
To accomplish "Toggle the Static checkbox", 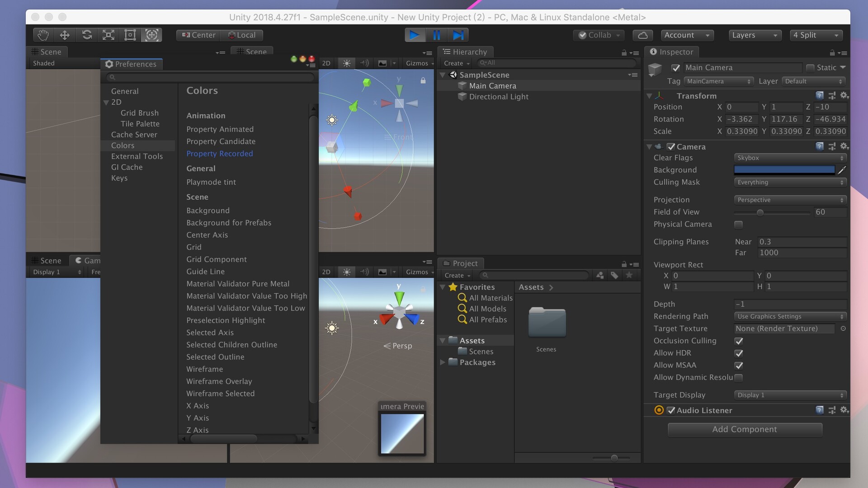I will pyautogui.click(x=810, y=68).
